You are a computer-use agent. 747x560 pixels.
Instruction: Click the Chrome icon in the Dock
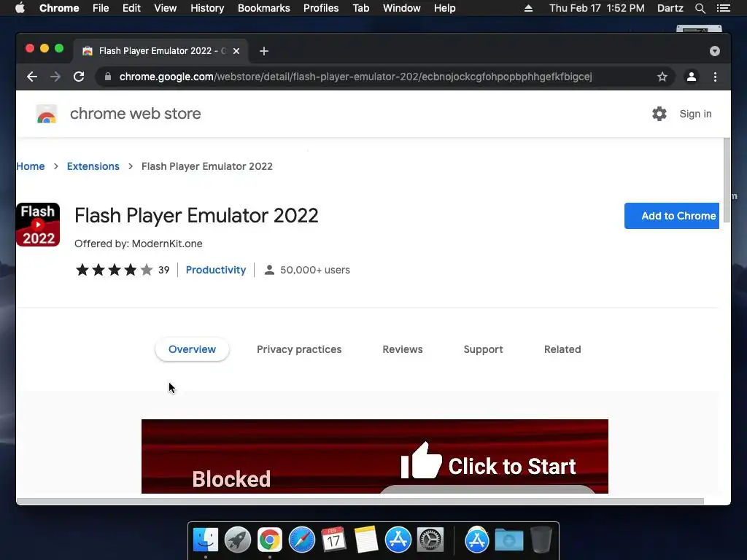point(270,540)
